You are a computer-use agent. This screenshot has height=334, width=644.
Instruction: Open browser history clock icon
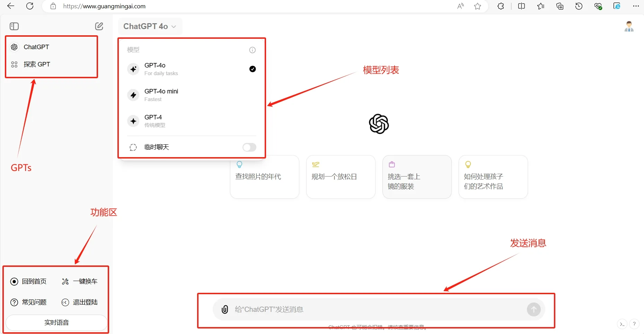579,6
